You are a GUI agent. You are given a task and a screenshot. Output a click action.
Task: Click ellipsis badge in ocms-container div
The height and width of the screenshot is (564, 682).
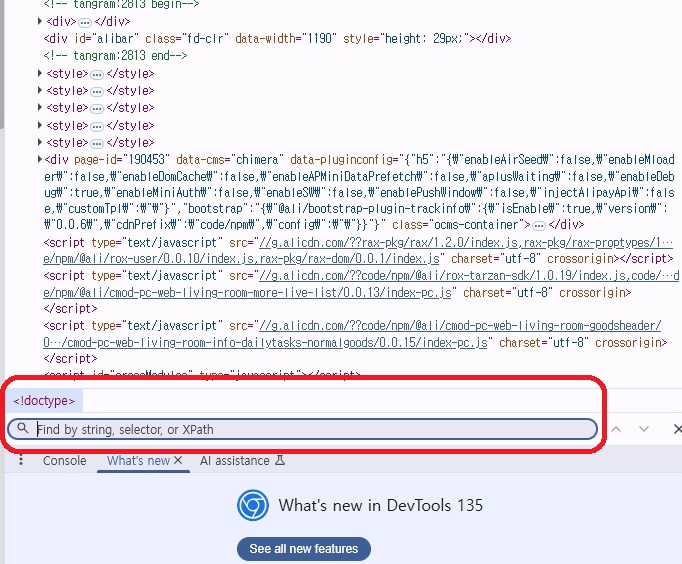539,226
